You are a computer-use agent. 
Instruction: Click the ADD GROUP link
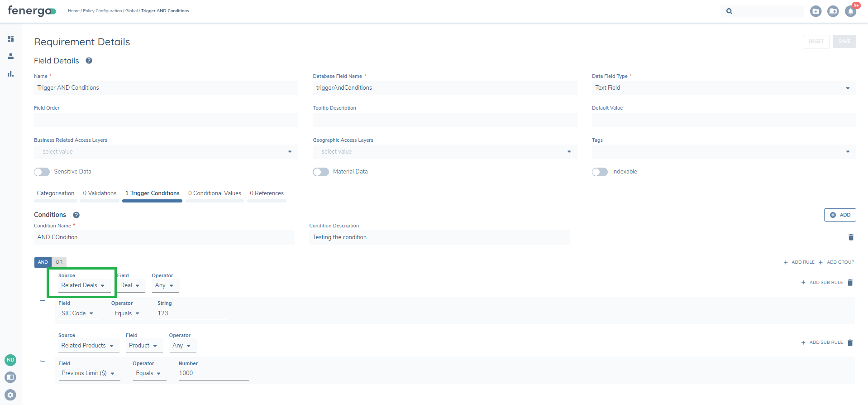click(x=836, y=262)
